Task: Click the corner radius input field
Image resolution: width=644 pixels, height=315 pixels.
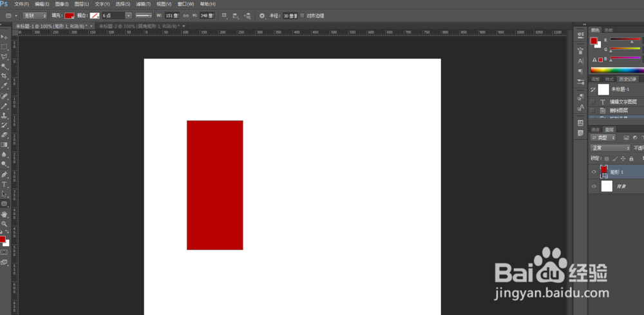Action: coord(290,15)
